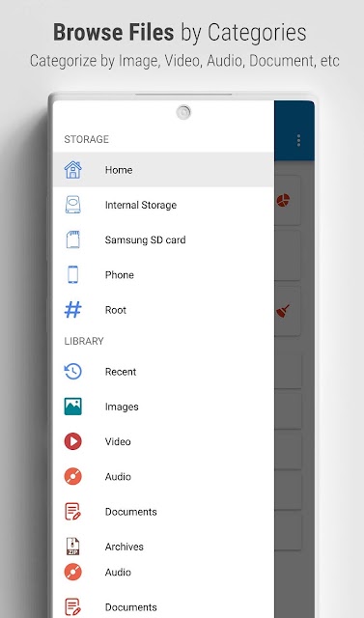Screen dimensions: 364x618
Task: Select the bottom-most Documents label
Action: click(x=130, y=607)
